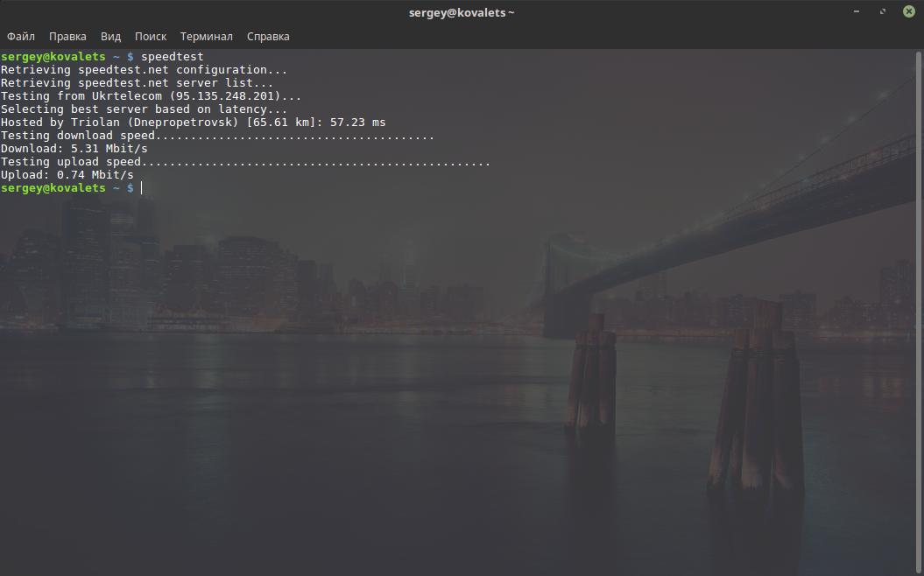This screenshot has height=576, width=924.
Task: Click the 'speedtest' command text
Action: point(172,57)
